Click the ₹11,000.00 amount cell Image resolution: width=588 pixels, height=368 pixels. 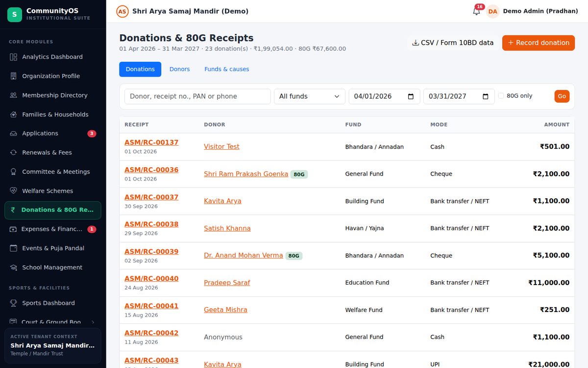tap(549, 283)
